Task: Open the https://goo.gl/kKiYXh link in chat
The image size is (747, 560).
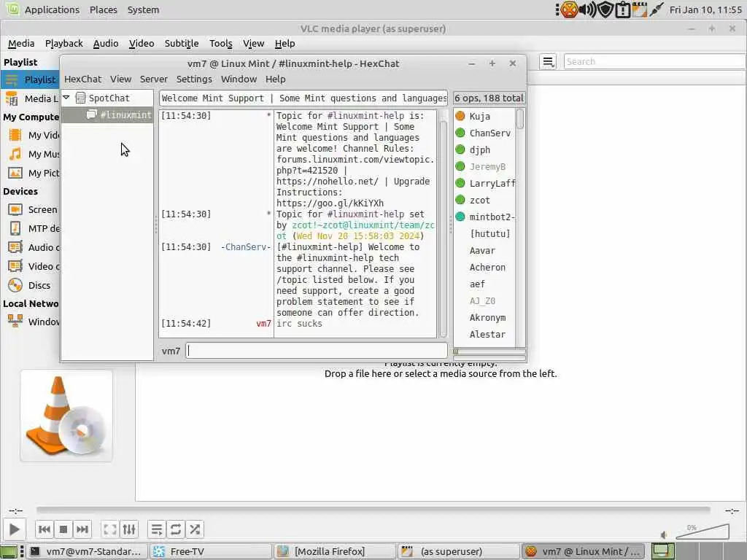Action: (330, 203)
